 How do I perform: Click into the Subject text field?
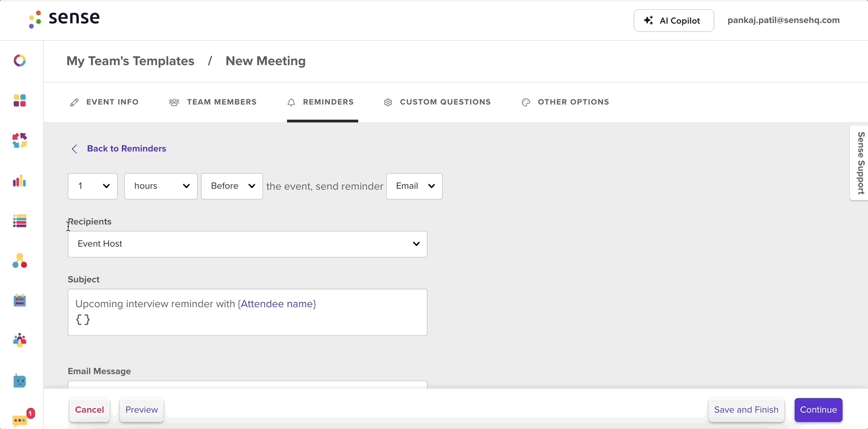247,312
